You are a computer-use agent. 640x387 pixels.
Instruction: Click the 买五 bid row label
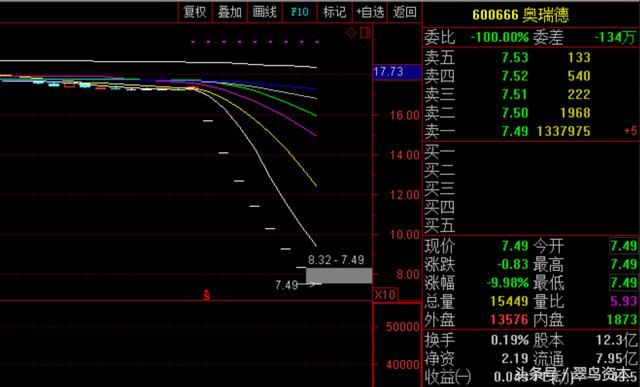439,225
